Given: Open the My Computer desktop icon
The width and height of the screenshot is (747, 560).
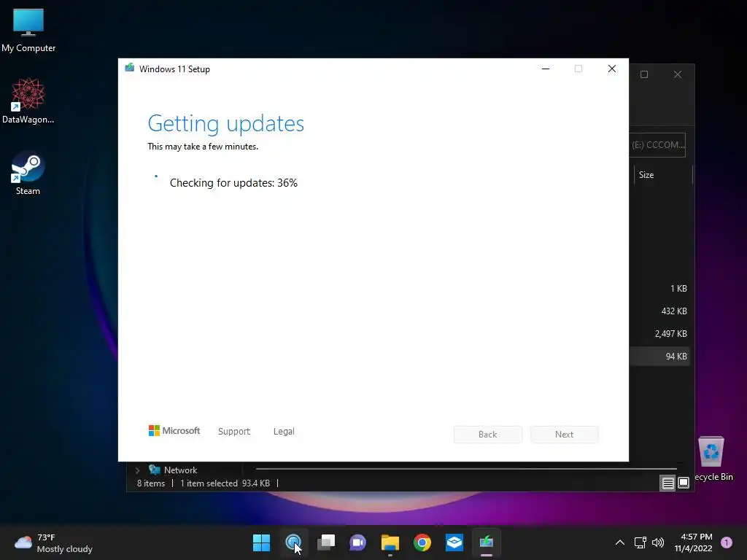Looking at the screenshot, I should [x=28, y=29].
